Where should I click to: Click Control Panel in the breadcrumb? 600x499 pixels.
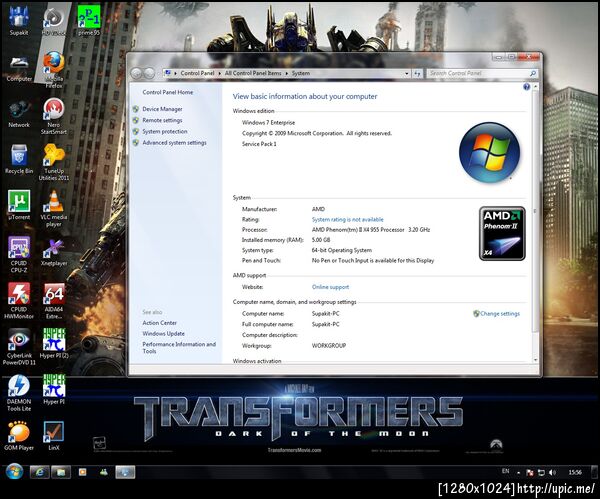pyautogui.click(x=197, y=73)
